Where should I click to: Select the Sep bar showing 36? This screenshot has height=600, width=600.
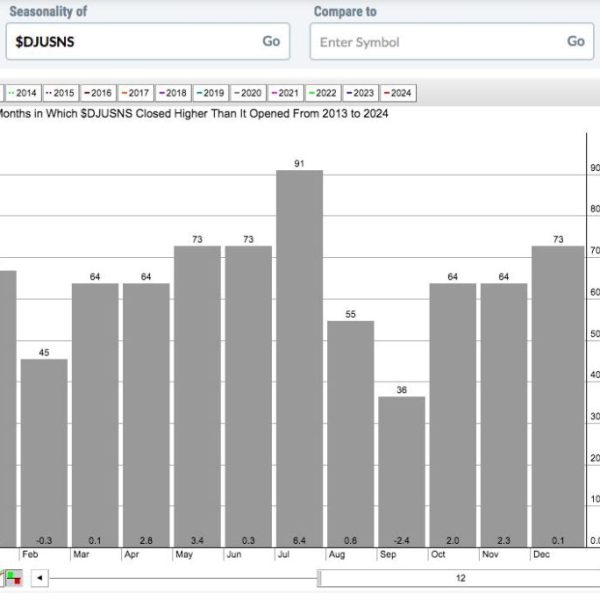(402, 472)
